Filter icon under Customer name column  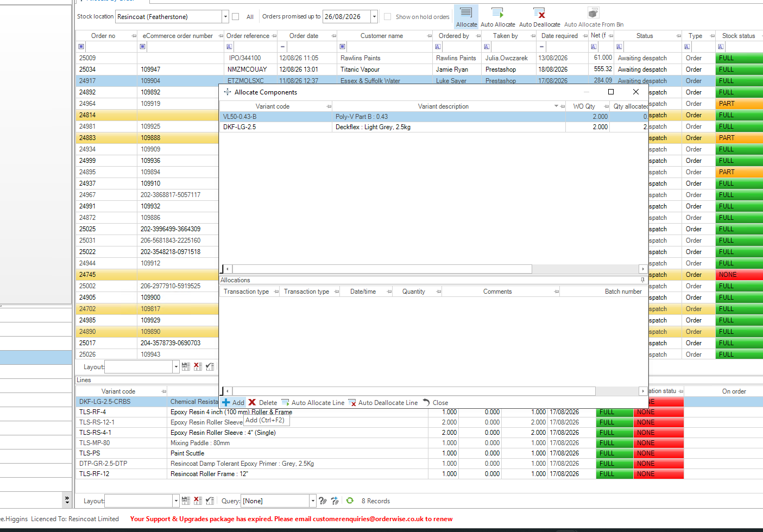pyautogui.click(x=342, y=47)
